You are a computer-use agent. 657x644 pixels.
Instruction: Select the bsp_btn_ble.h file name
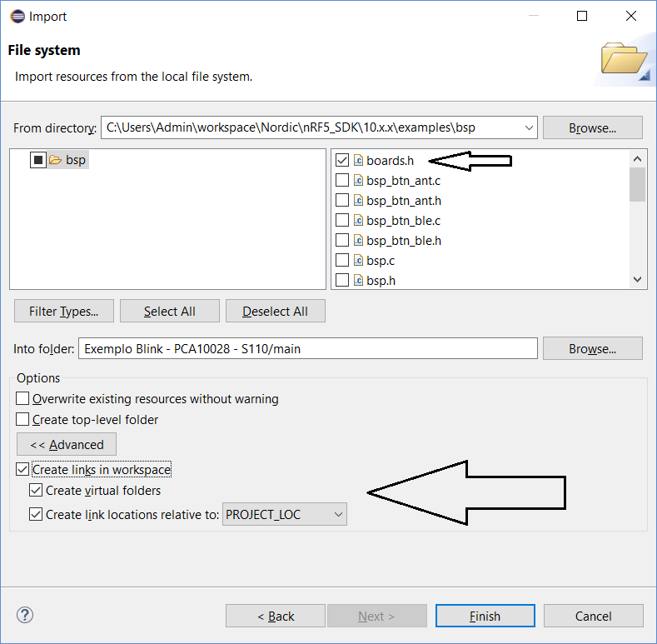pos(404,241)
